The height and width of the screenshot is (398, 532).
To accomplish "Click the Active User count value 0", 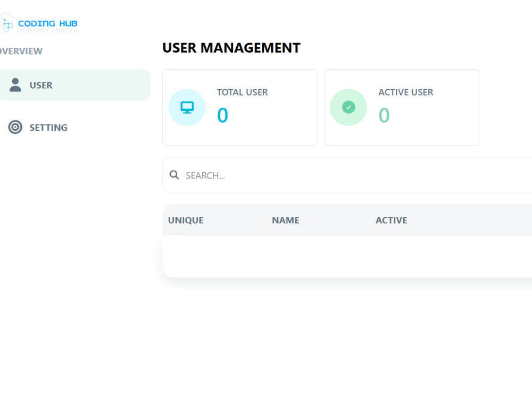I will coord(384,115).
